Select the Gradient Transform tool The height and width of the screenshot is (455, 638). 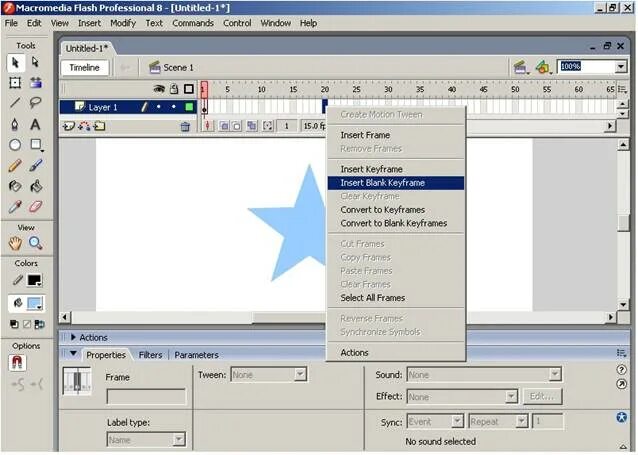tap(35, 83)
